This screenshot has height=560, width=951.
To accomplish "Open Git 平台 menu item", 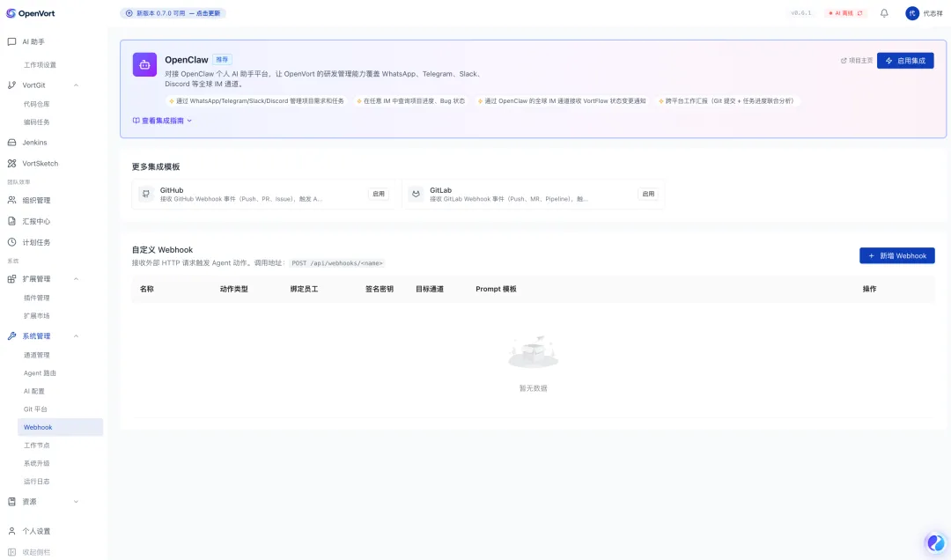I will click(x=35, y=409).
